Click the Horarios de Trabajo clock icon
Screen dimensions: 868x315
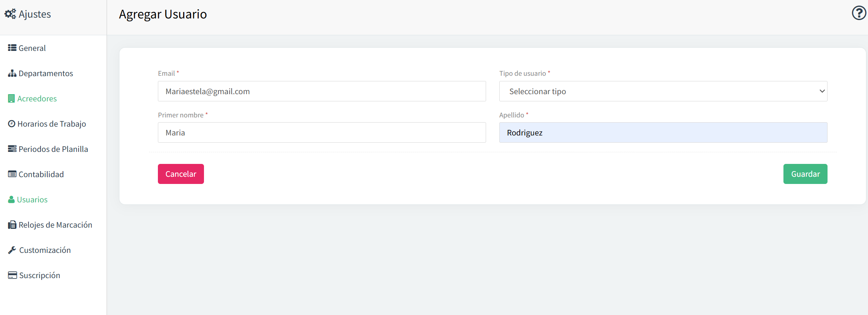point(12,123)
